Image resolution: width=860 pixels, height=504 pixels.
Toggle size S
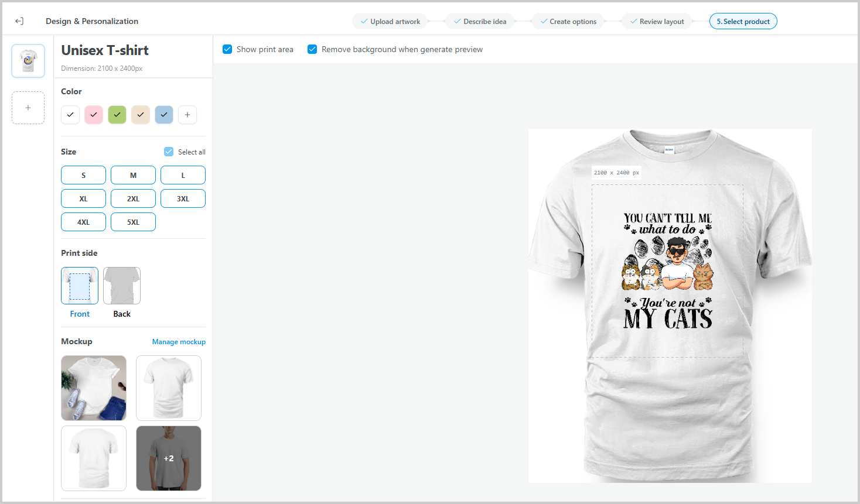click(x=83, y=175)
